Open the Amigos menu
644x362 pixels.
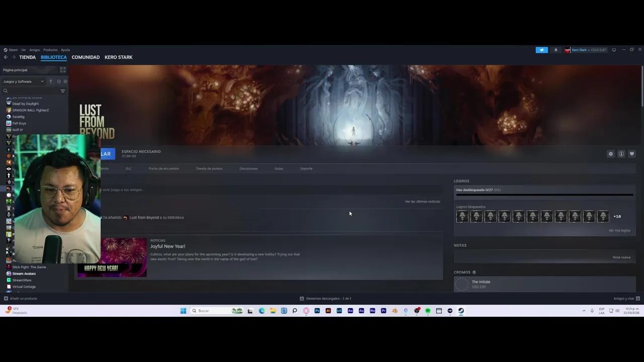(34, 50)
